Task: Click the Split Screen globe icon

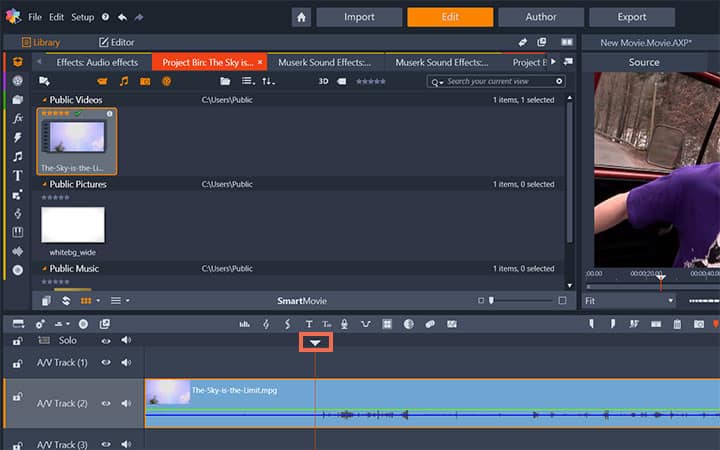Action: pyautogui.click(x=408, y=324)
